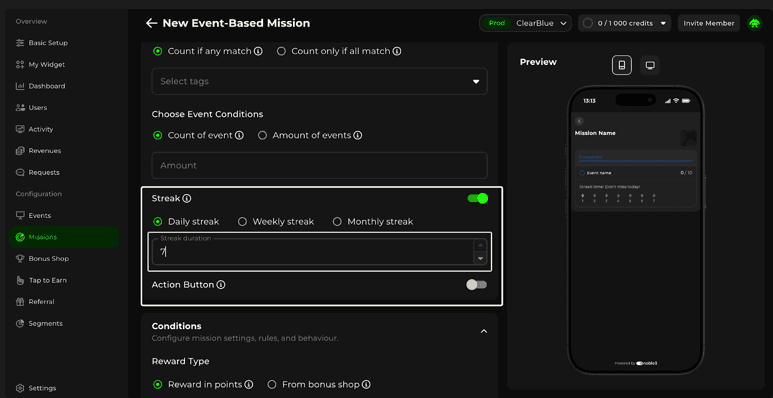This screenshot has height=398, width=773.
Task: Select Amount of events radio button
Action: pos(262,135)
